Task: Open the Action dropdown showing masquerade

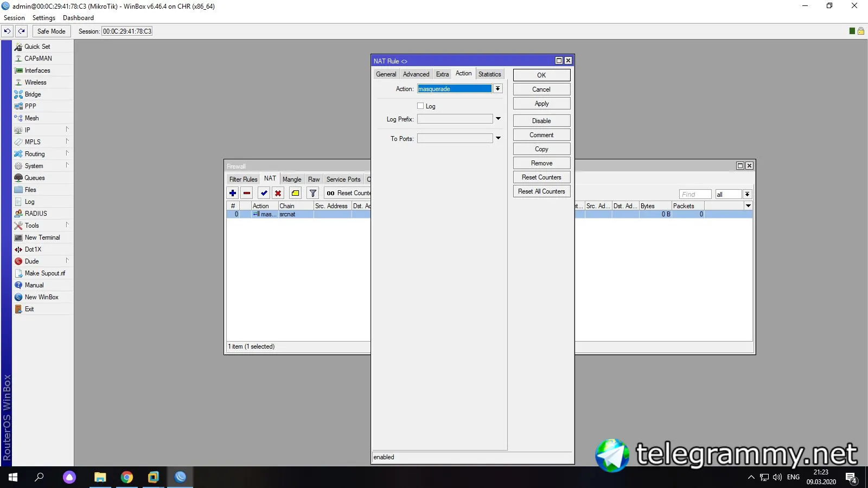Action: click(497, 88)
